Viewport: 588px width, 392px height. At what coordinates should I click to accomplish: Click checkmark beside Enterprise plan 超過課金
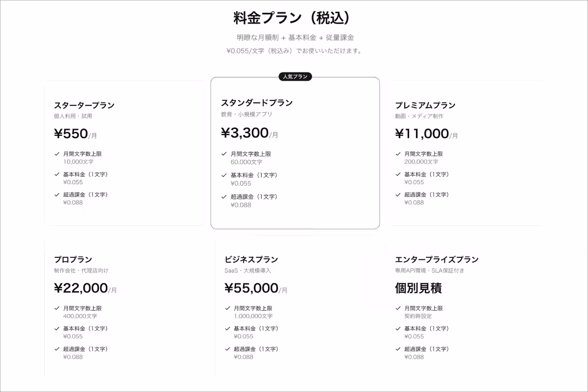(398, 349)
